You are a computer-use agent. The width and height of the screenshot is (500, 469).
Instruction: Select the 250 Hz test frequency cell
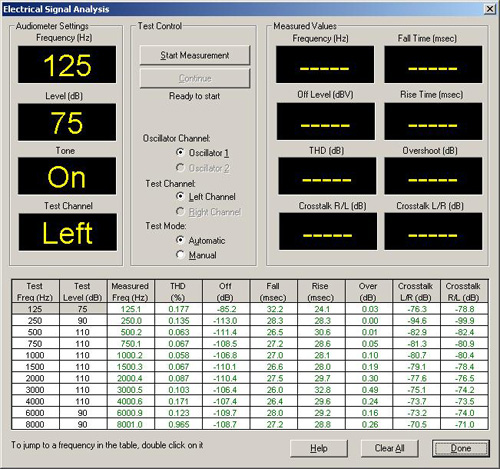(x=35, y=321)
